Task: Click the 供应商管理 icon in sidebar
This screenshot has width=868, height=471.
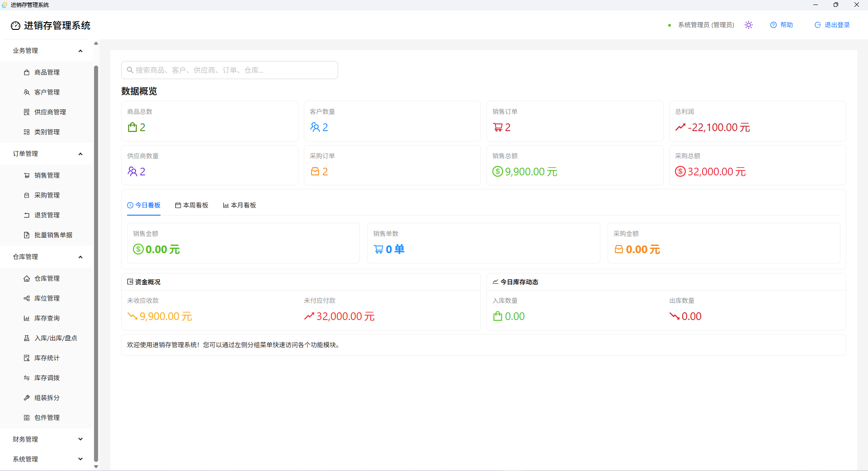Action: click(x=27, y=112)
